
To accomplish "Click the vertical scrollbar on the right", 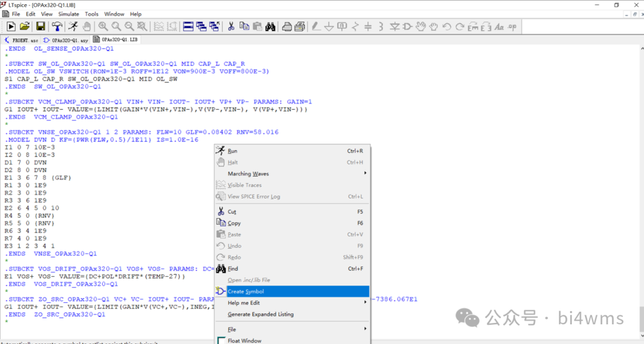I will [x=640, y=179].
